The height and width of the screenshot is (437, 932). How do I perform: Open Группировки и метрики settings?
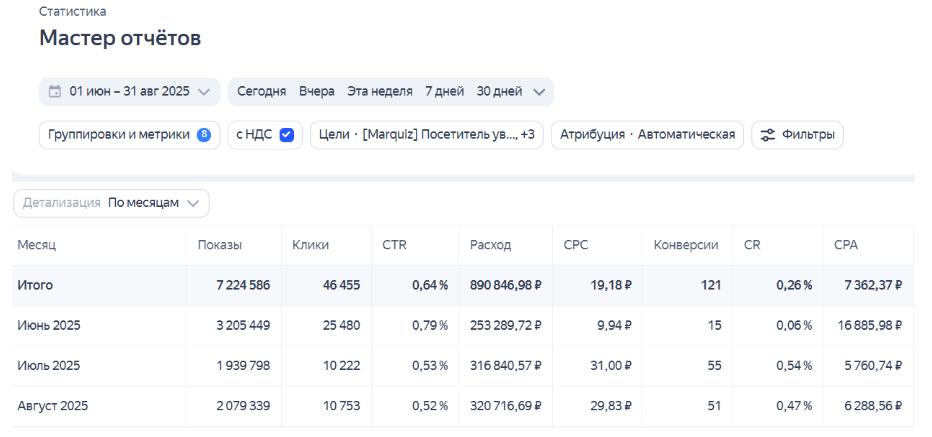119,135
